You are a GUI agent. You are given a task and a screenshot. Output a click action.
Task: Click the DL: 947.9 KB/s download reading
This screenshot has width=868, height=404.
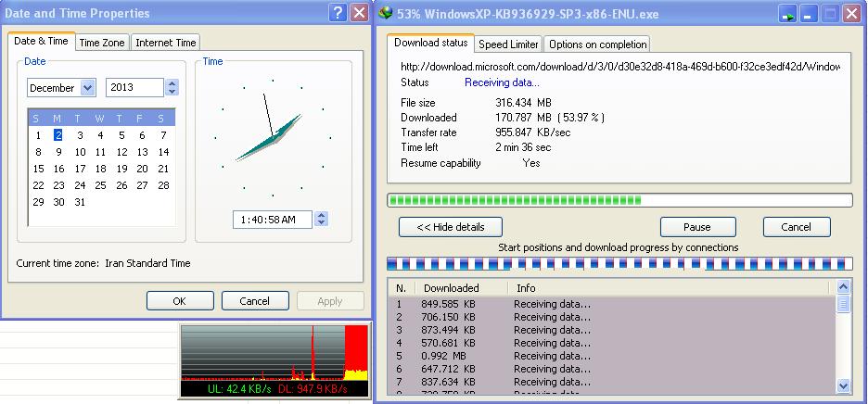[x=313, y=389]
